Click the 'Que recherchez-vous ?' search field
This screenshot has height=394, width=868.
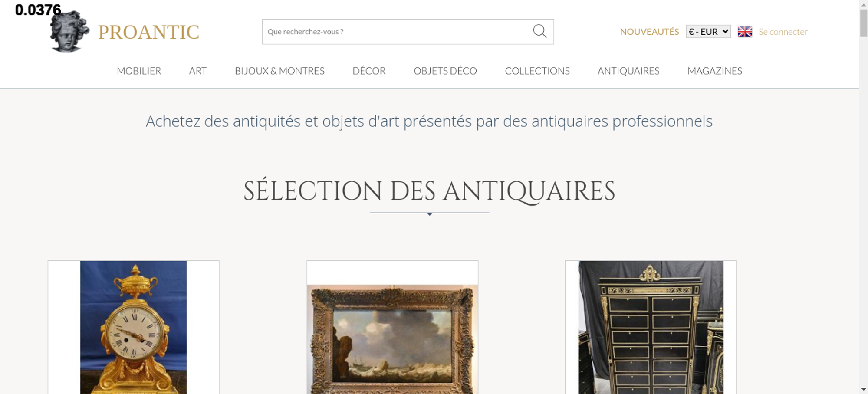point(397,32)
